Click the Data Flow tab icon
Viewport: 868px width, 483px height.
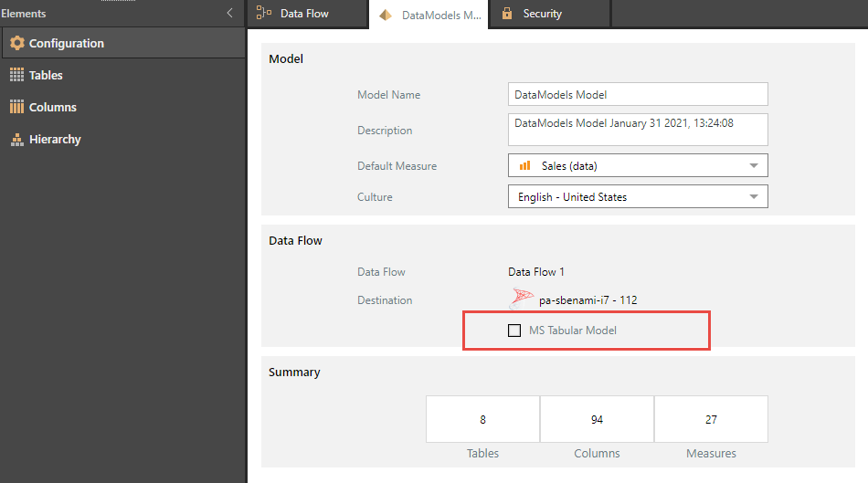coord(264,13)
